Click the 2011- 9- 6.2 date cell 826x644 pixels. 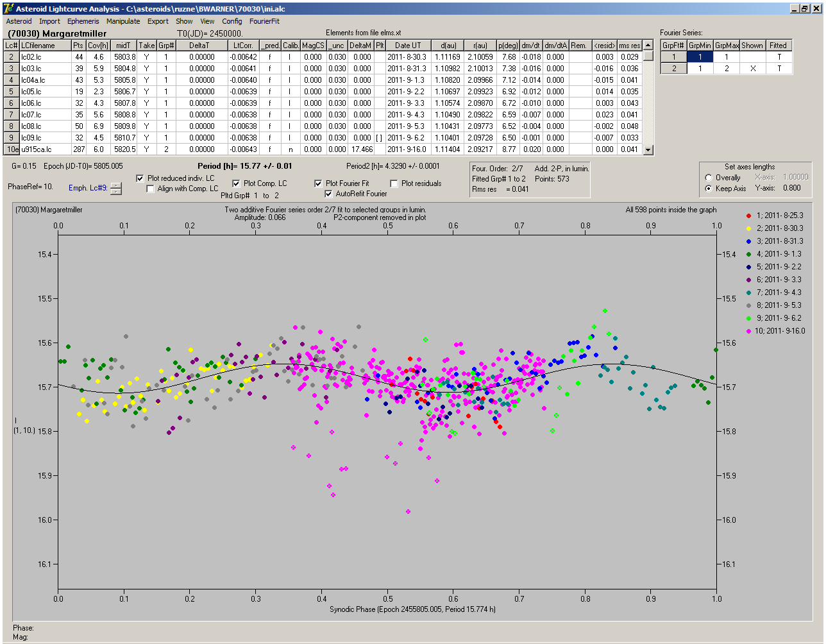pos(408,138)
